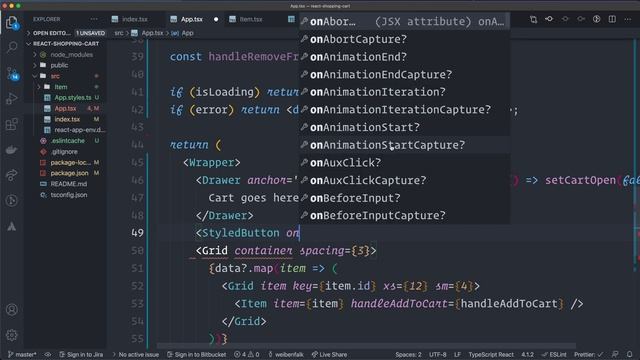The image size is (640, 360).
Task: Open the Extensions view
Action: pos(12,124)
